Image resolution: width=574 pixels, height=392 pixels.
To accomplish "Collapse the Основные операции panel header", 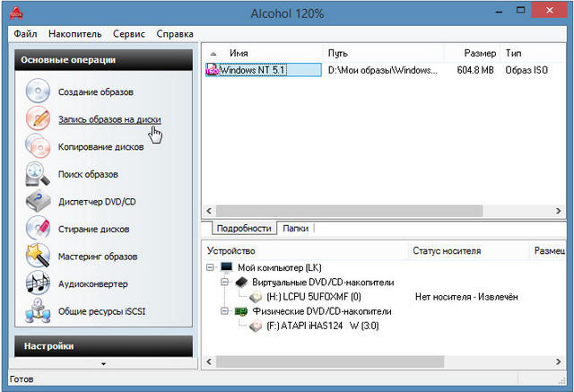I will (104, 60).
